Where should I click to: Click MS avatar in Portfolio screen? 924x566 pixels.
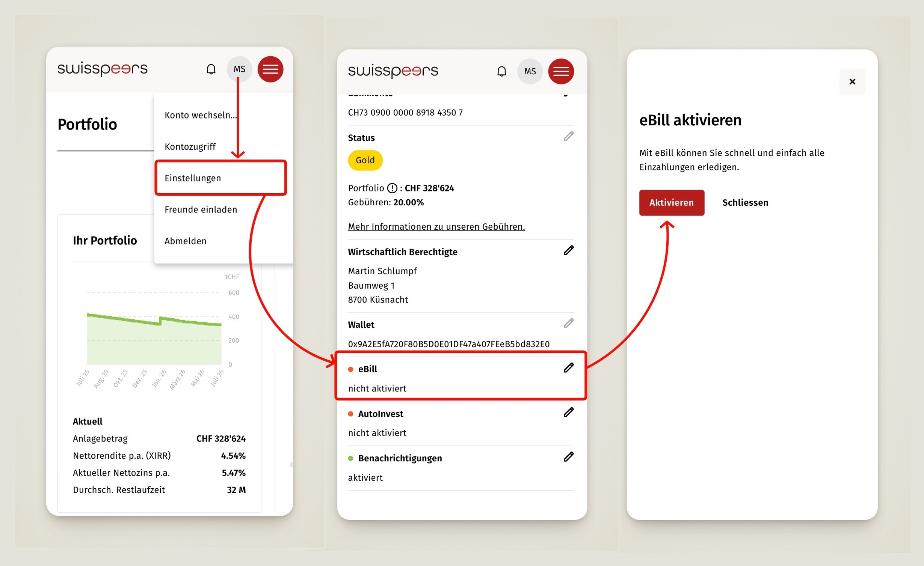(x=239, y=69)
